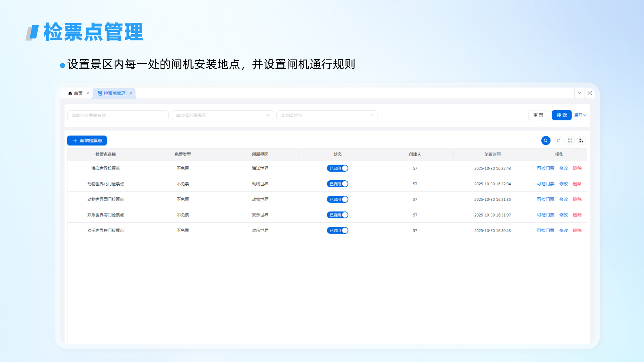Click 可检门票 for 动物世界西门检票点
Screen dimensions: 644x362
coord(545,199)
